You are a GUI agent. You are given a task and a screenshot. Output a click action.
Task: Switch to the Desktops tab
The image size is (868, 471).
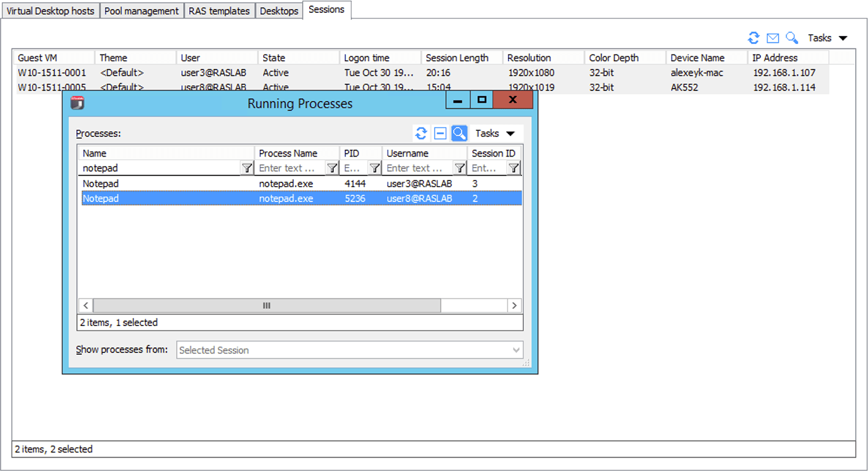[x=279, y=11]
